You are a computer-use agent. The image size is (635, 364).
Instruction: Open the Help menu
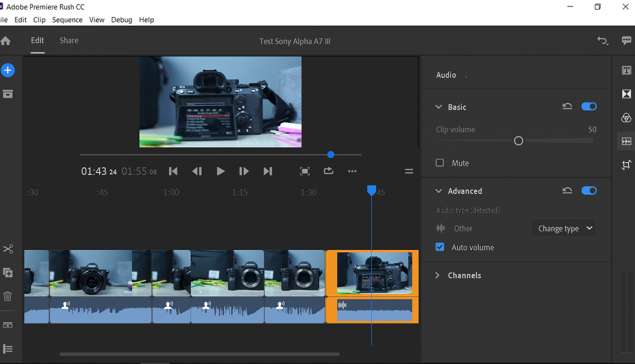(x=146, y=20)
